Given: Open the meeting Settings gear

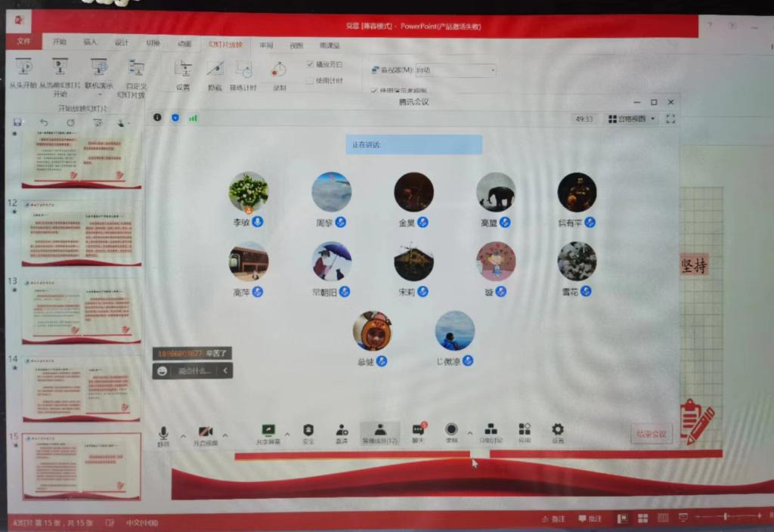Looking at the screenshot, I should (x=557, y=432).
